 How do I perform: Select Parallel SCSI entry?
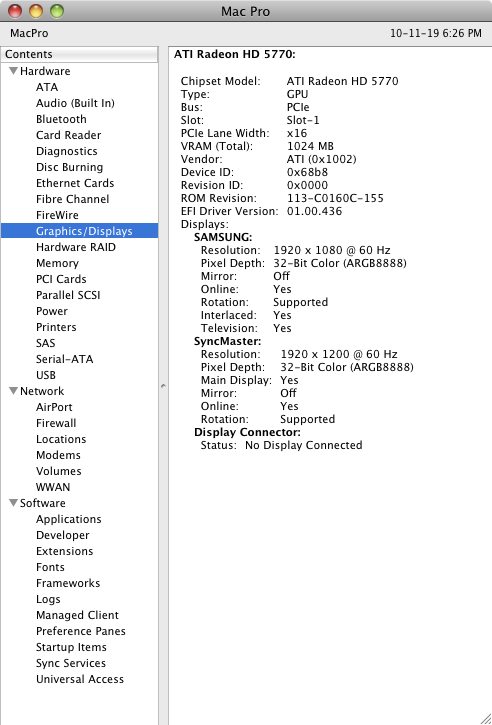coord(68,295)
